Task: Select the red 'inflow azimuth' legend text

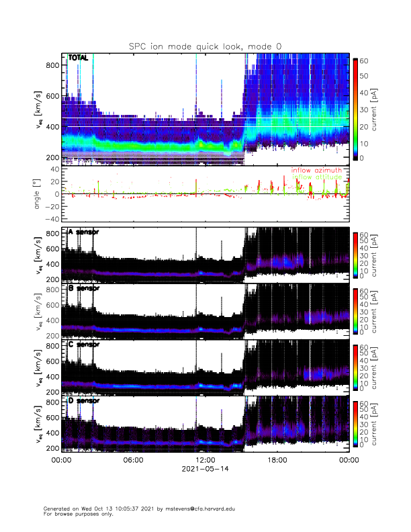Action: 316,171
